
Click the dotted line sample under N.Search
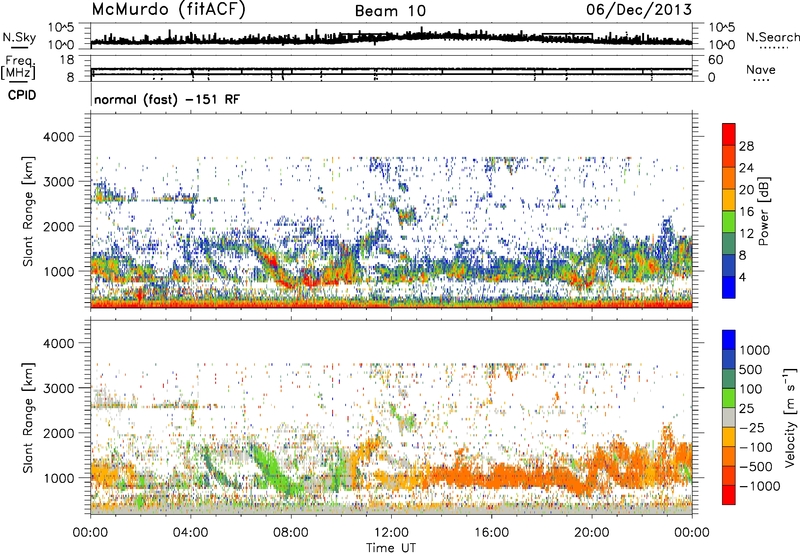(774, 48)
